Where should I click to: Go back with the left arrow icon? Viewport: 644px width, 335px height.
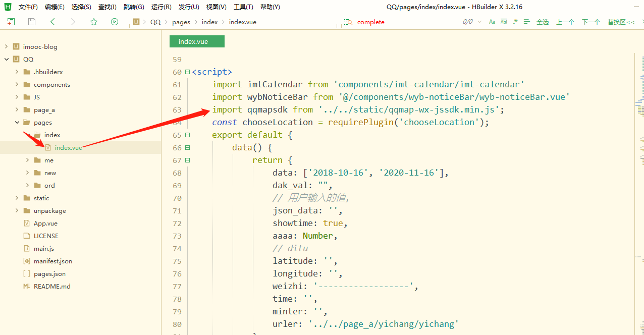click(52, 22)
